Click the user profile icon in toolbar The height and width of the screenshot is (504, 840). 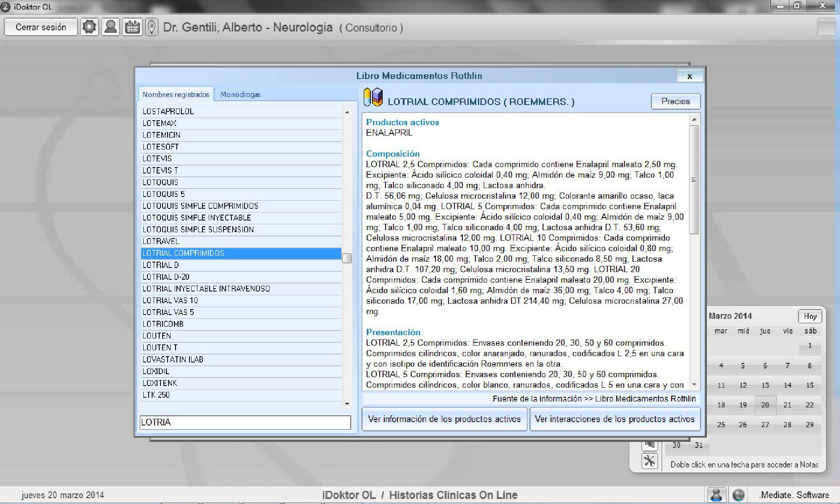pyautogui.click(x=110, y=27)
